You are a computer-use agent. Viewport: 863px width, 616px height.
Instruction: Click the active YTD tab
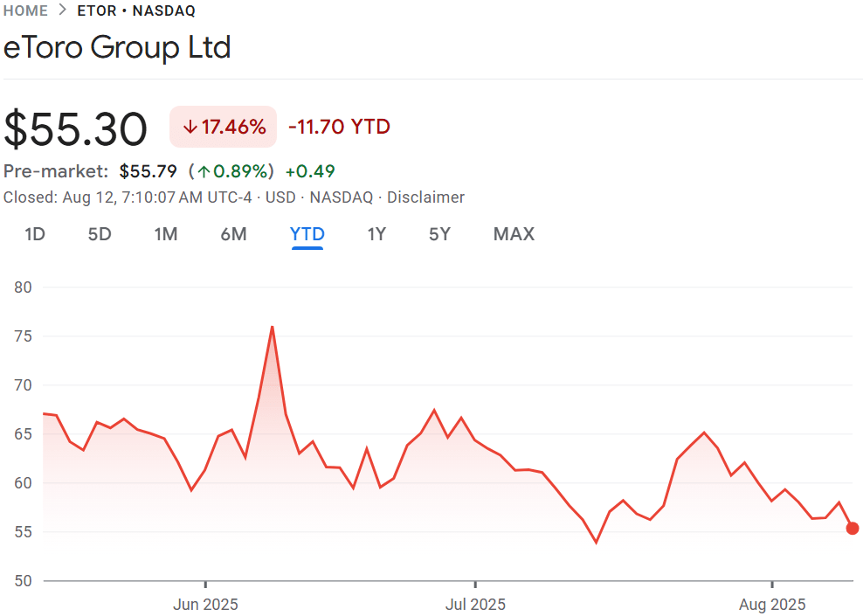[307, 234]
